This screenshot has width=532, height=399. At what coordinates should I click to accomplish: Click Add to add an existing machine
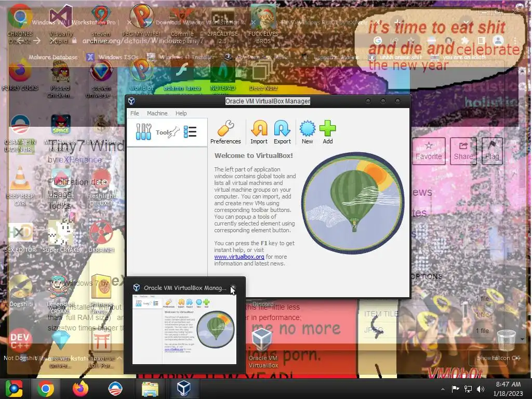pyautogui.click(x=327, y=132)
